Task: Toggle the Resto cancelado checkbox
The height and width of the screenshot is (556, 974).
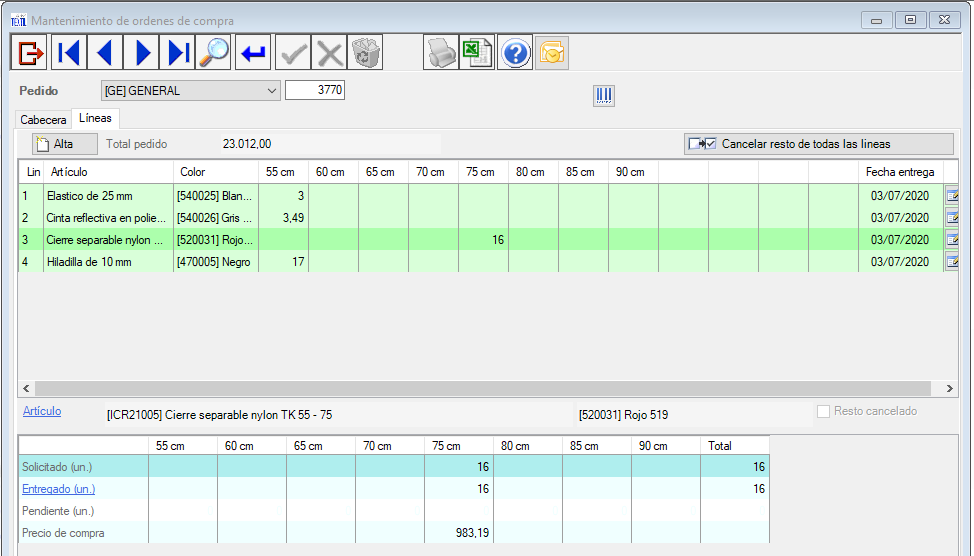Action: click(824, 411)
